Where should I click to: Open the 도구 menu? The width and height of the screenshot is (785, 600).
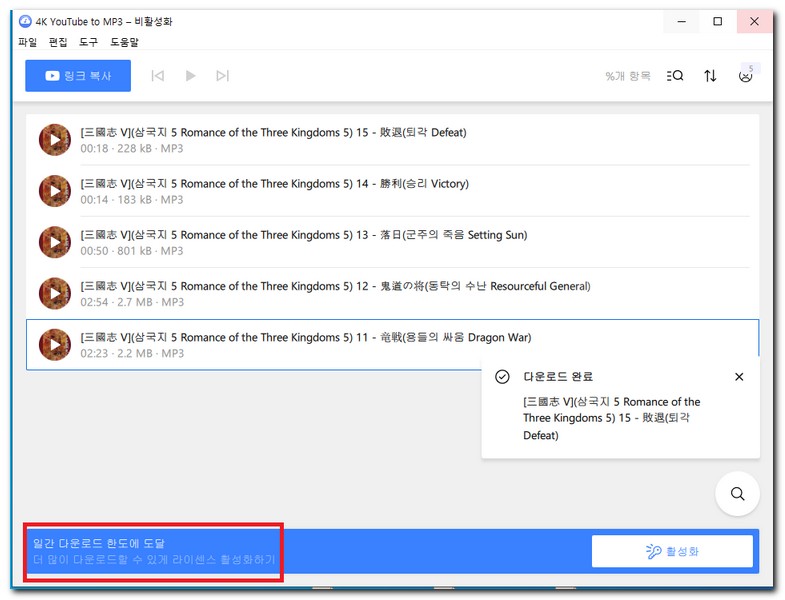coord(88,42)
